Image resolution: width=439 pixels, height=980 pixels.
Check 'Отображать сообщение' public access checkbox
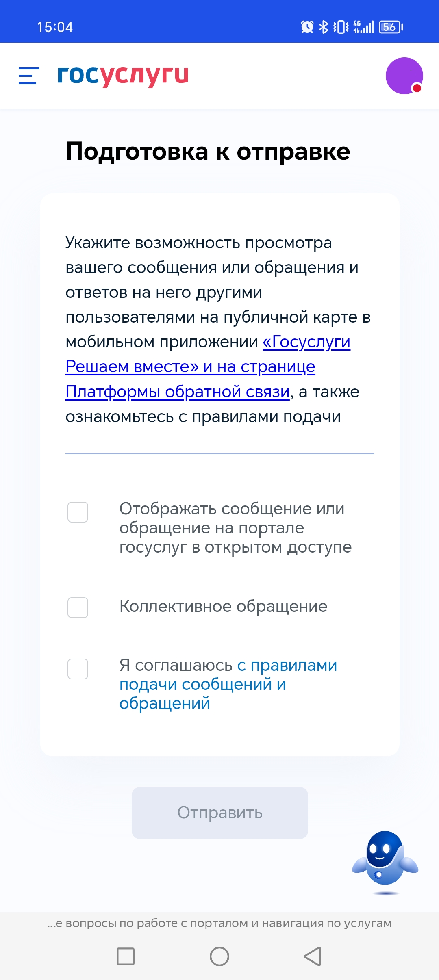(78, 512)
